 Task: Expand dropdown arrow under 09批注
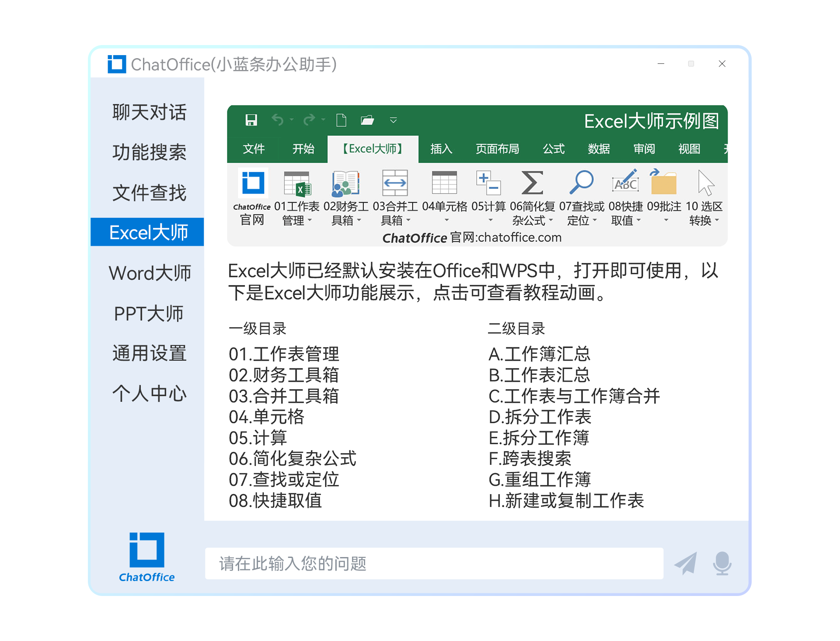point(666,220)
